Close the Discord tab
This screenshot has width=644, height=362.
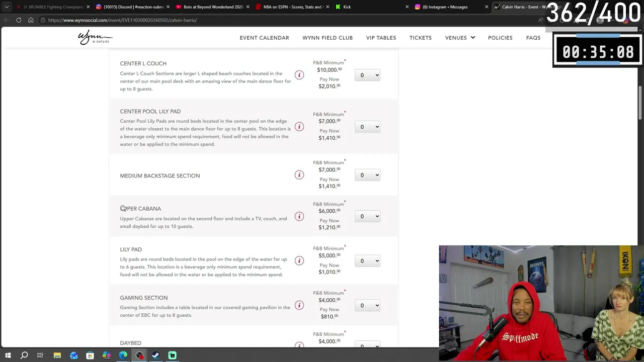coord(168,7)
